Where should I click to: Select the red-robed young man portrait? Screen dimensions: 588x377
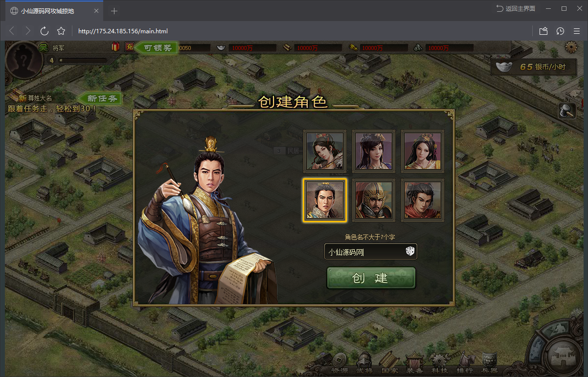click(x=423, y=200)
